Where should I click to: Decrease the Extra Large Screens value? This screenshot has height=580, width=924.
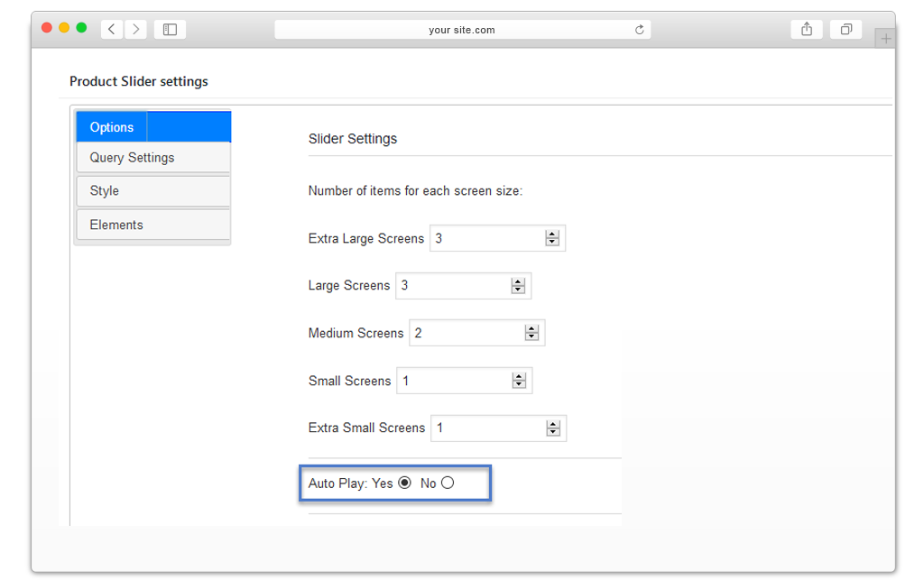[x=552, y=242]
